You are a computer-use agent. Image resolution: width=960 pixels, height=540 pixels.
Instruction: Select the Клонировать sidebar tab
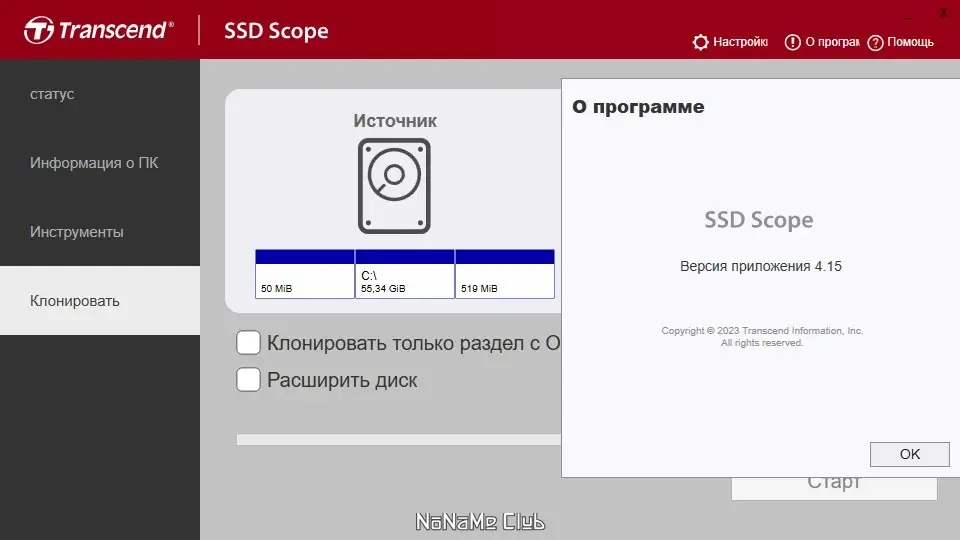pos(100,301)
